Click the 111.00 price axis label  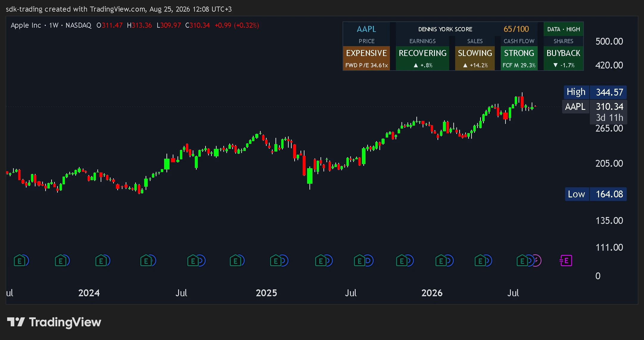click(x=609, y=247)
